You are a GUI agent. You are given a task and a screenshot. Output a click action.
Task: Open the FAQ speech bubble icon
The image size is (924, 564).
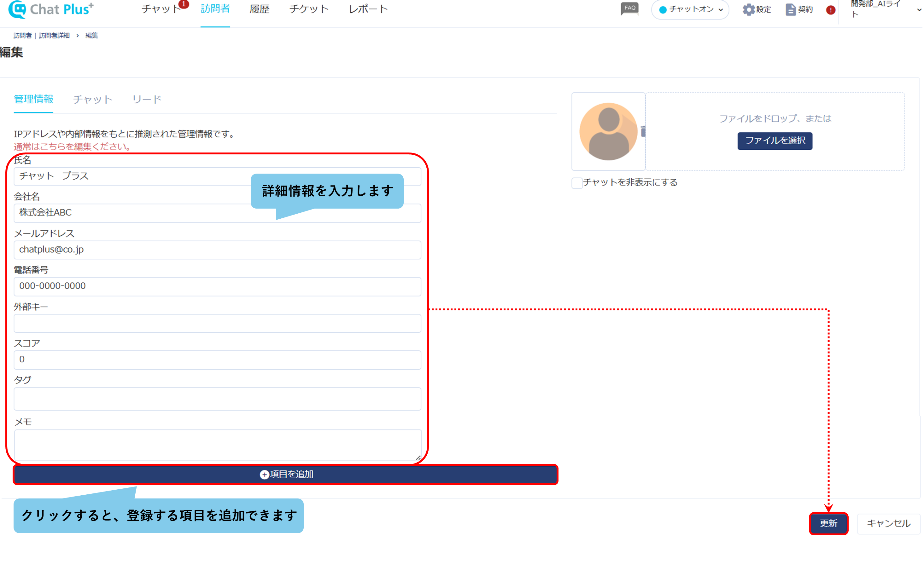[x=630, y=9]
